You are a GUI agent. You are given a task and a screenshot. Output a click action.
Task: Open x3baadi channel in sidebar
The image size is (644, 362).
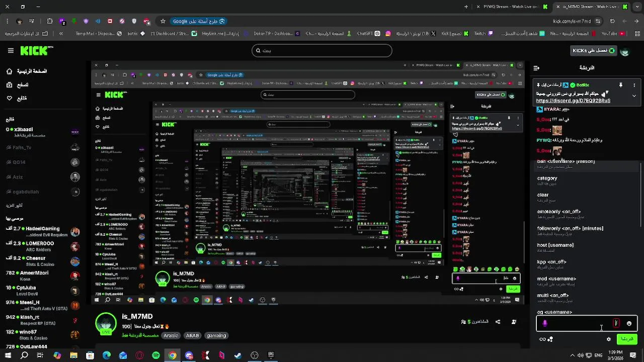point(43,132)
